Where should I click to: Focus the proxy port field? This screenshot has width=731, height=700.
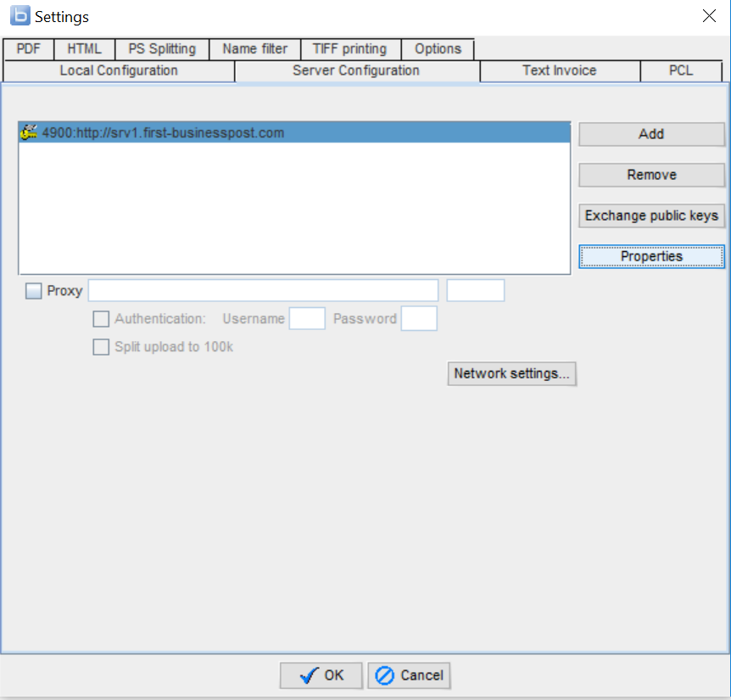coord(476,290)
